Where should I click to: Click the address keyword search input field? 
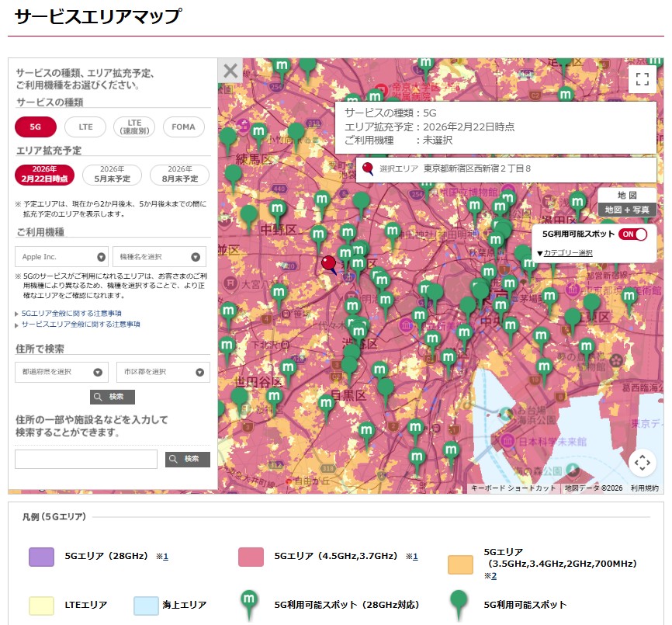pyautogui.click(x=86, y=459)
